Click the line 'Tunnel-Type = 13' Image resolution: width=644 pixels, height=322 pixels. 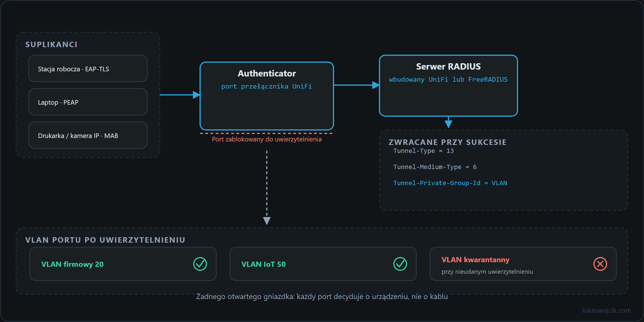(423, 151)
